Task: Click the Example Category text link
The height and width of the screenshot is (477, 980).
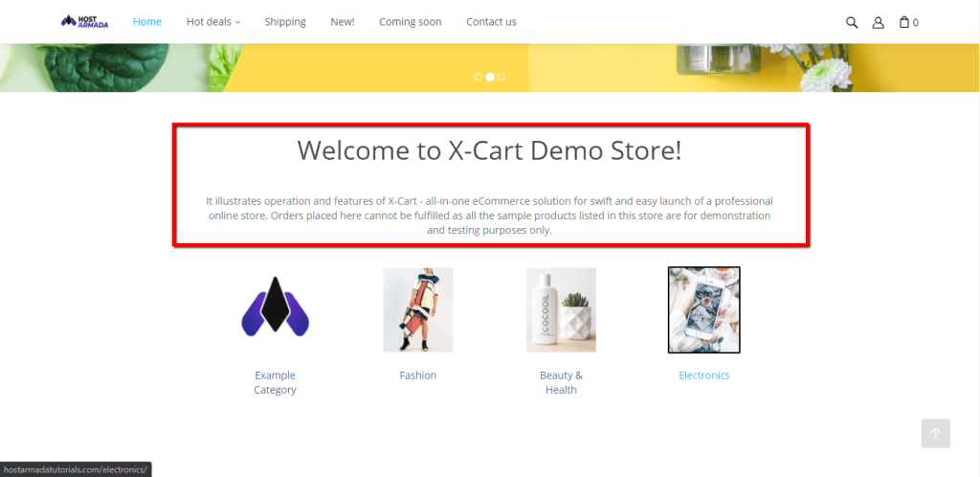Action: pos(275,382)
